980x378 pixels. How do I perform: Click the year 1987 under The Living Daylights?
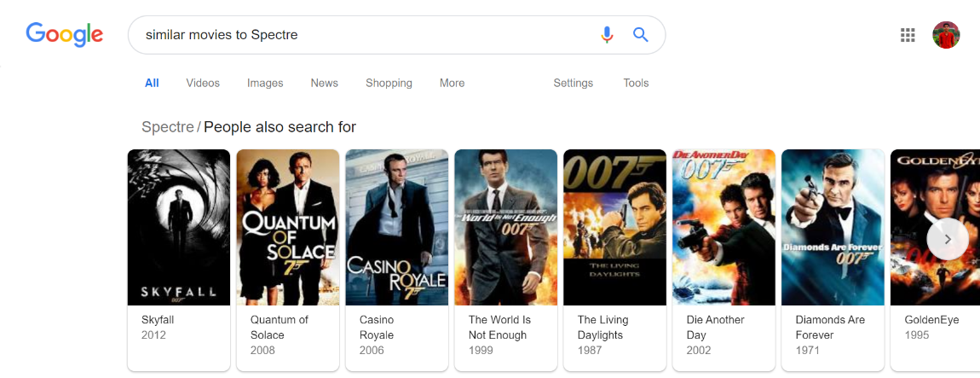pyautogui.click(x=590, y=351)
